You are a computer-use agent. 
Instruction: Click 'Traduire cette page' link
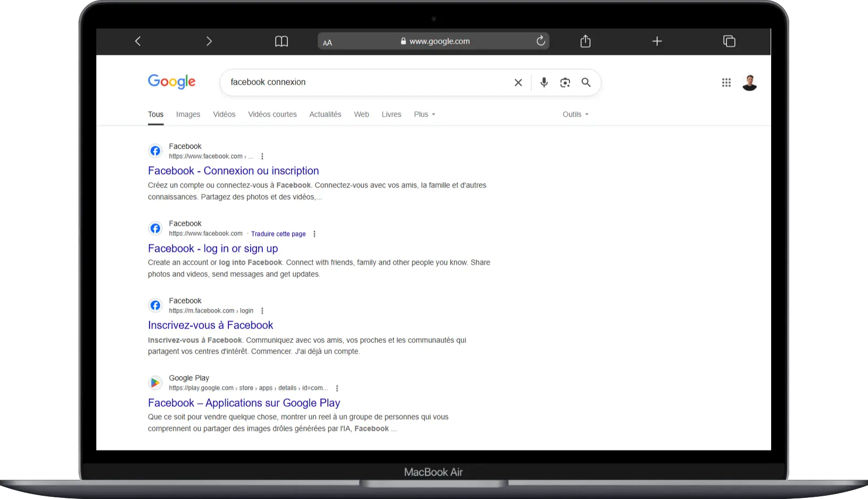(x=278, y=234)
